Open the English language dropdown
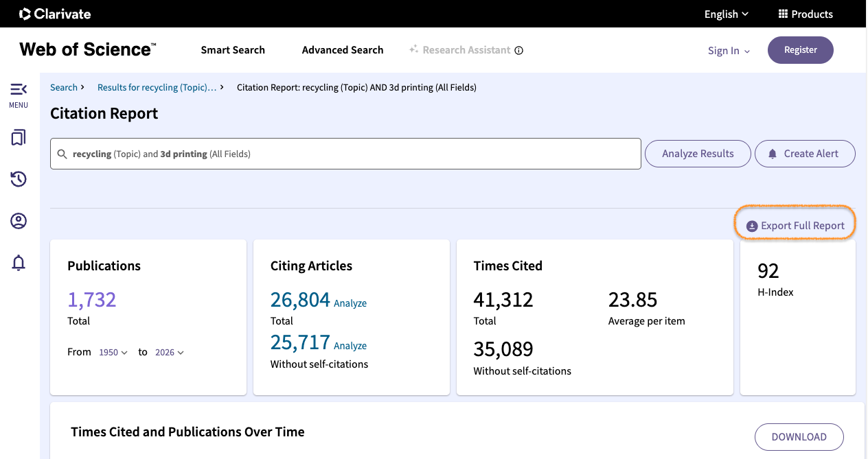The height and width of the screenshot is (459, 868). pyautogui.click(x=727, y=14)
